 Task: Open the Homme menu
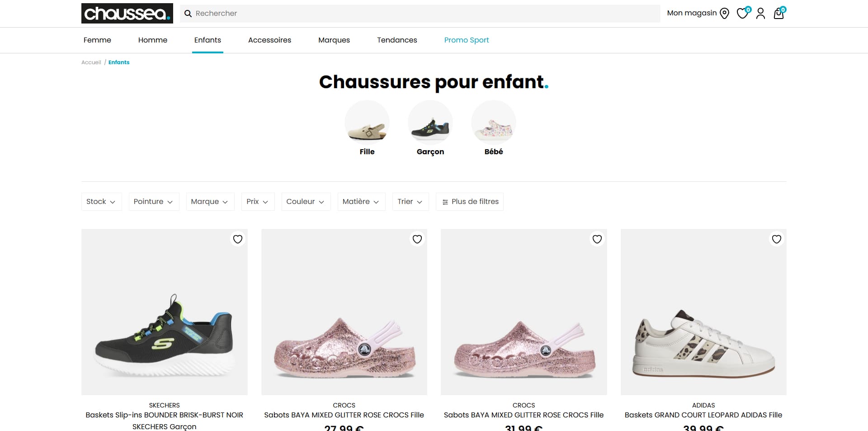click(153, 40)
